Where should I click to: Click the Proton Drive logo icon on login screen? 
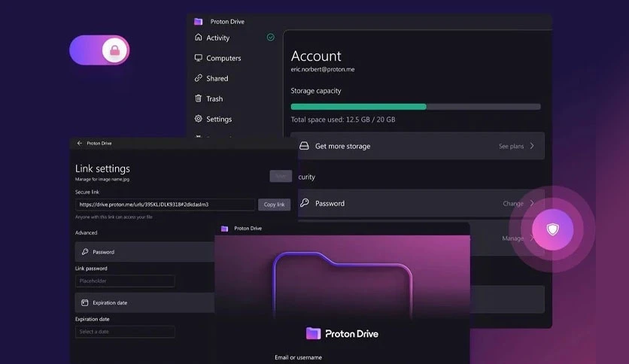(313, 333)
